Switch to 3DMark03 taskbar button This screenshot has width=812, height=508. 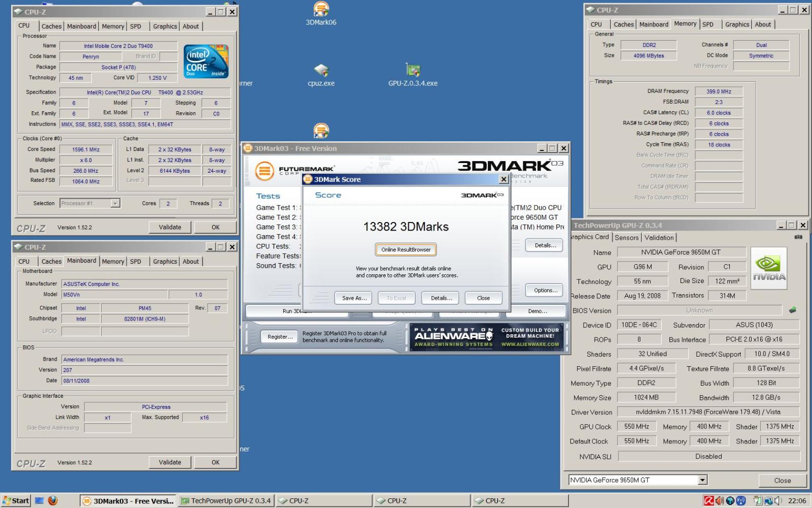[x=128, y=501]
